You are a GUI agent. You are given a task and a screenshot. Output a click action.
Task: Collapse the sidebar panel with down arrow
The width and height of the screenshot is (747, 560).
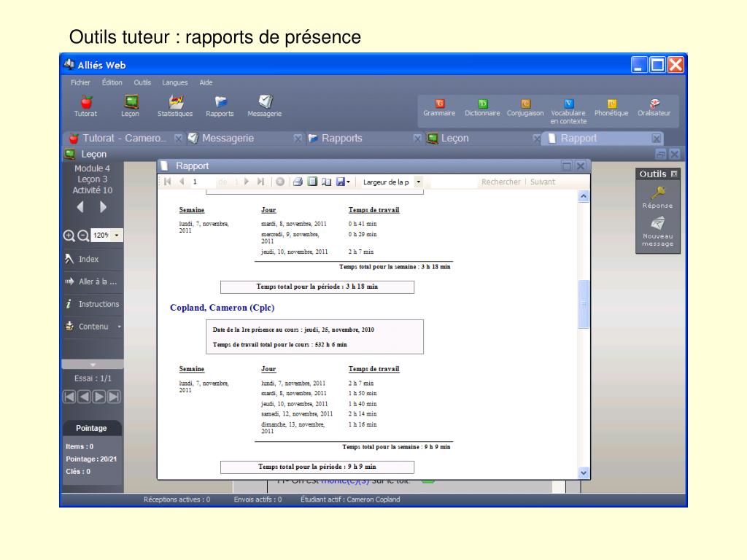pyautogui.click(x=93, y=365)
